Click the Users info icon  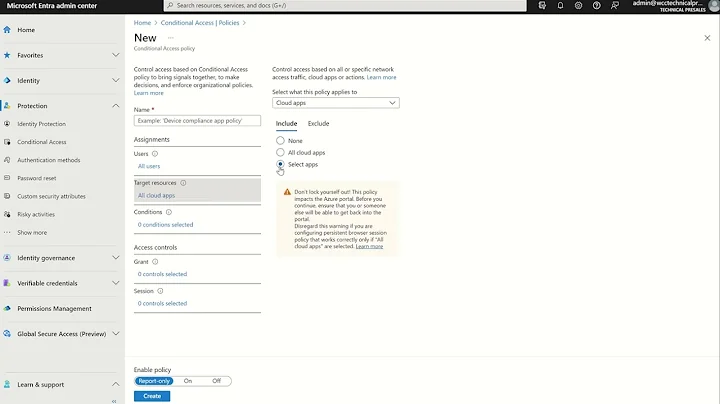[x=155, y=154]
